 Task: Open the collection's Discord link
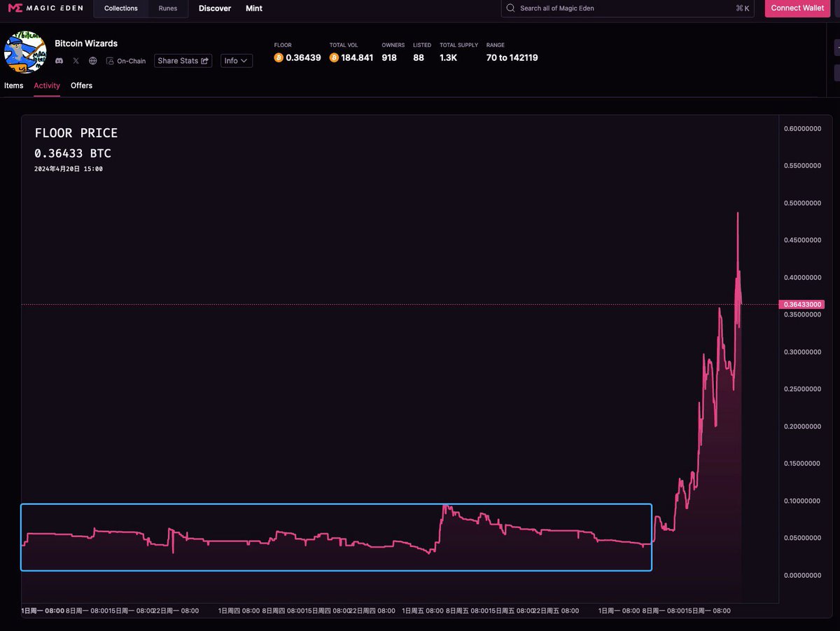click(x=59, y=61)
